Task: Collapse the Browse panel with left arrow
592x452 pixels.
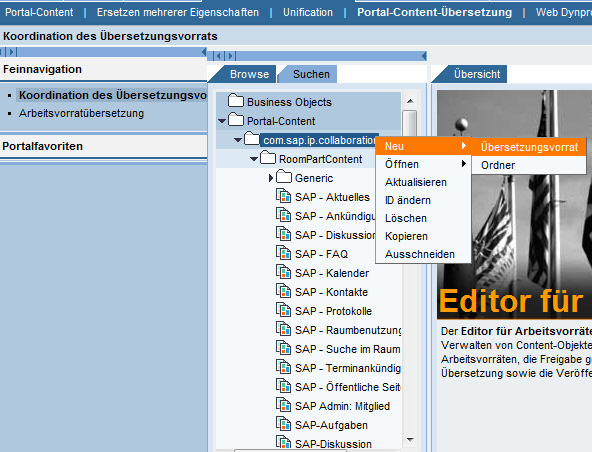Action: tap(424, 56)
